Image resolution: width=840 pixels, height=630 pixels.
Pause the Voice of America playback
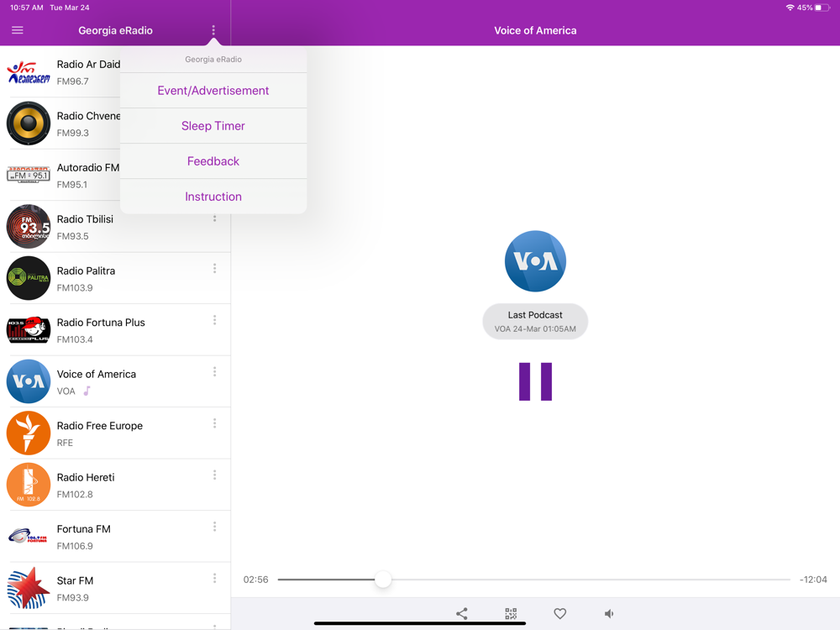tap(535, 381)
